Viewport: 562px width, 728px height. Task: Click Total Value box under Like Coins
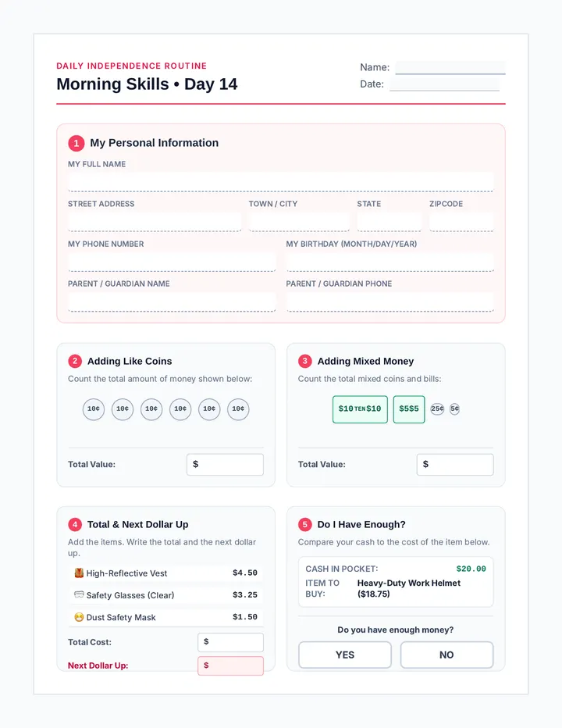coord(225,464)
